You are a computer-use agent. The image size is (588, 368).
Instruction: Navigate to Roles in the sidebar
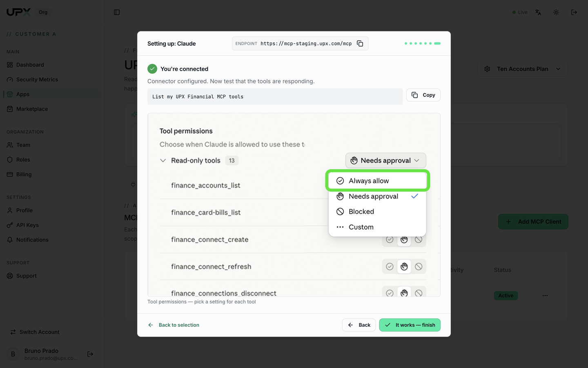point(52,159)
